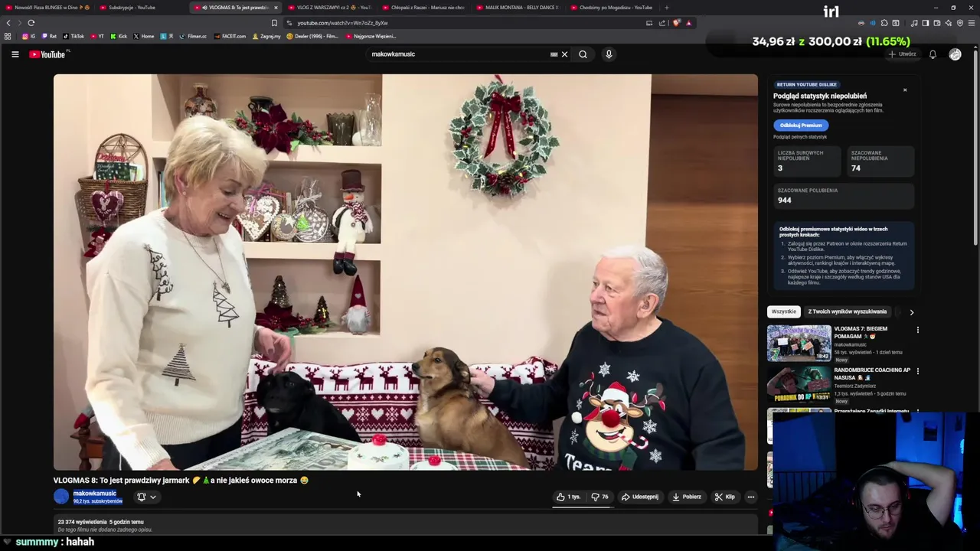Close the active VLOGMAS 8 tab
Screen dimensions: 980x551
coord(276,8)
